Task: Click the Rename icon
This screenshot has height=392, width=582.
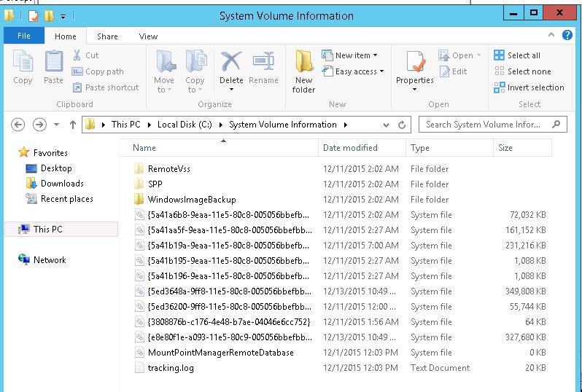Action: point(263,61)
